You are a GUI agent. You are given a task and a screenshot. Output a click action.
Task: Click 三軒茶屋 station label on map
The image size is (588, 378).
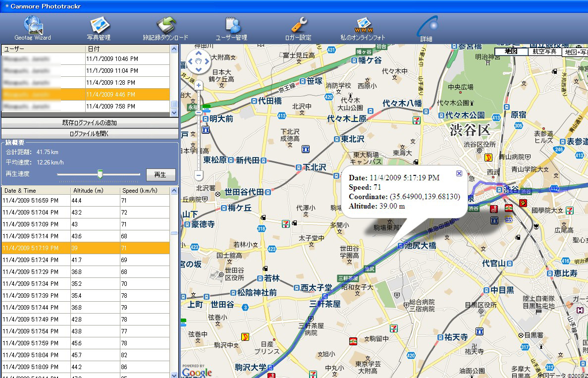tap(325, 304)
